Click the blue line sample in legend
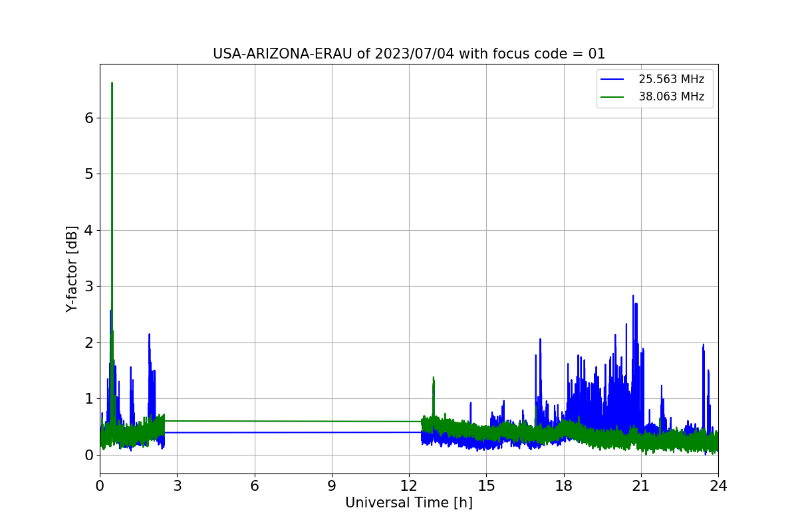This screenshot has width=798, height=532. click(x=612, y=79)
